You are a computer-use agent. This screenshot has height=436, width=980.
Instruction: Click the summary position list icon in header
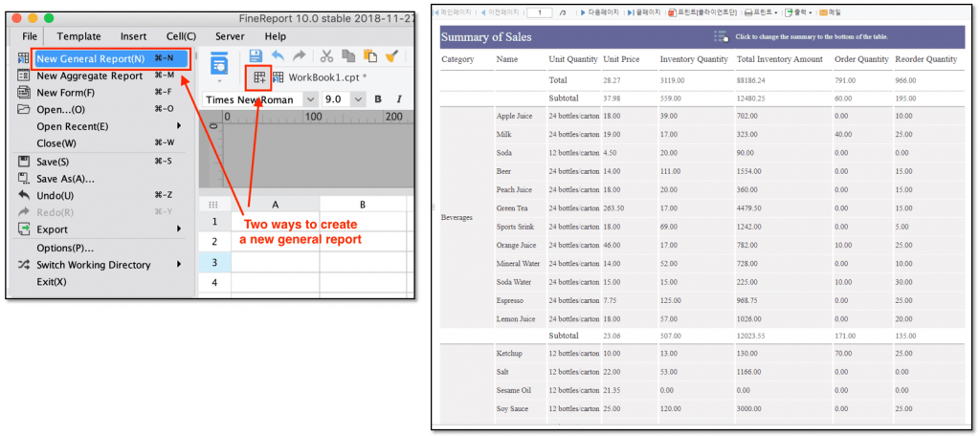tap(721, 37)
